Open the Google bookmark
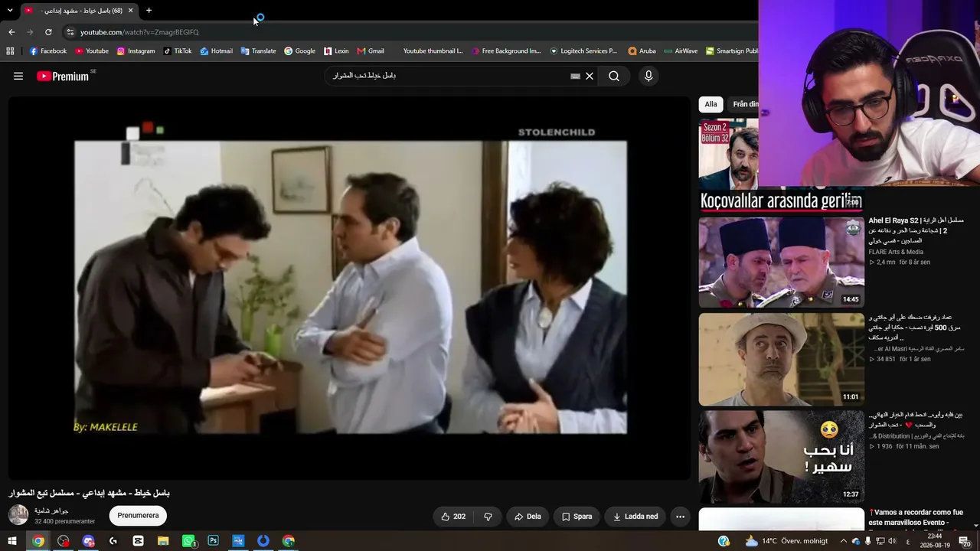 point(299,51)
